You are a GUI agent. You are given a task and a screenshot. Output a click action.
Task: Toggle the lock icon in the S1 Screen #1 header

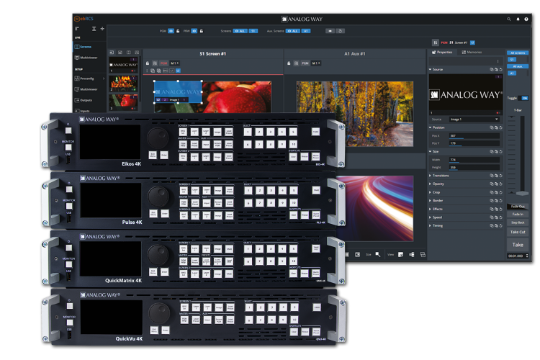click(x=147, y=63)
